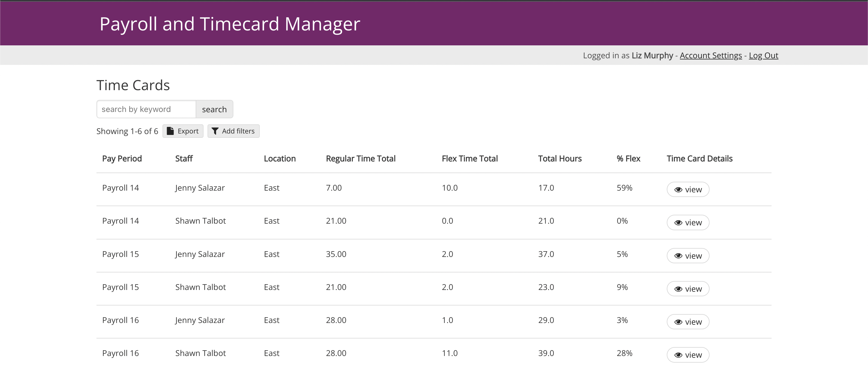The image size is (868, 387).
Task: Sort by Location column header
Action: click(279, 158)
